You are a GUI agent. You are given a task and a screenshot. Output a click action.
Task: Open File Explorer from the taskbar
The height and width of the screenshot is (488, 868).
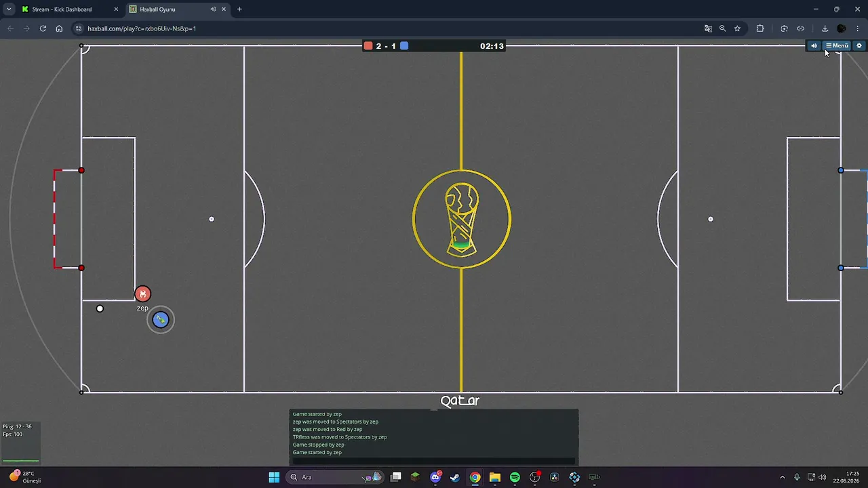495,477
